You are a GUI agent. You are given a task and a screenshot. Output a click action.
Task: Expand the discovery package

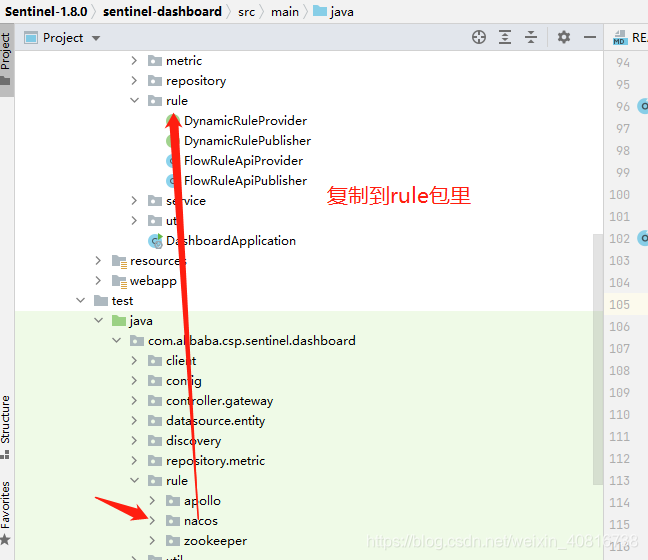(134, 441)
